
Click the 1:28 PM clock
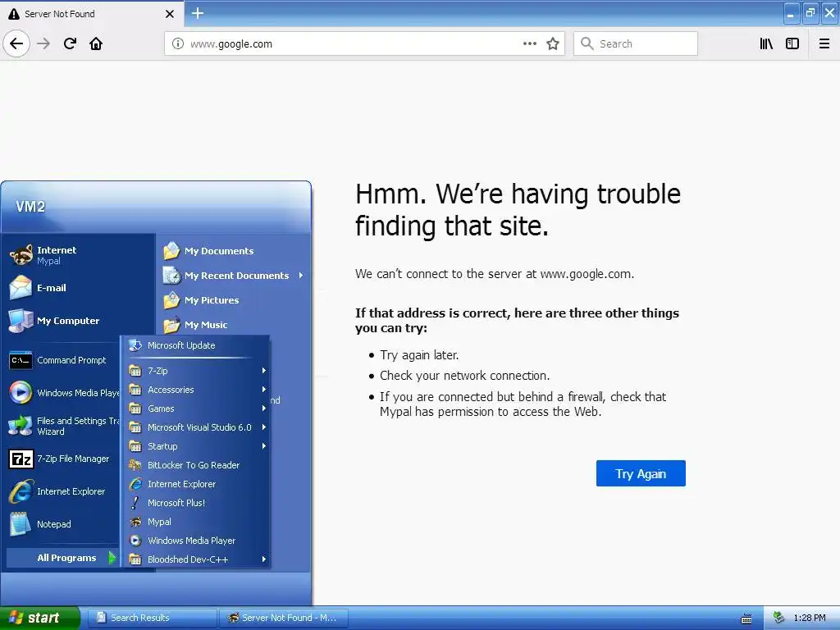click(810, 619)
